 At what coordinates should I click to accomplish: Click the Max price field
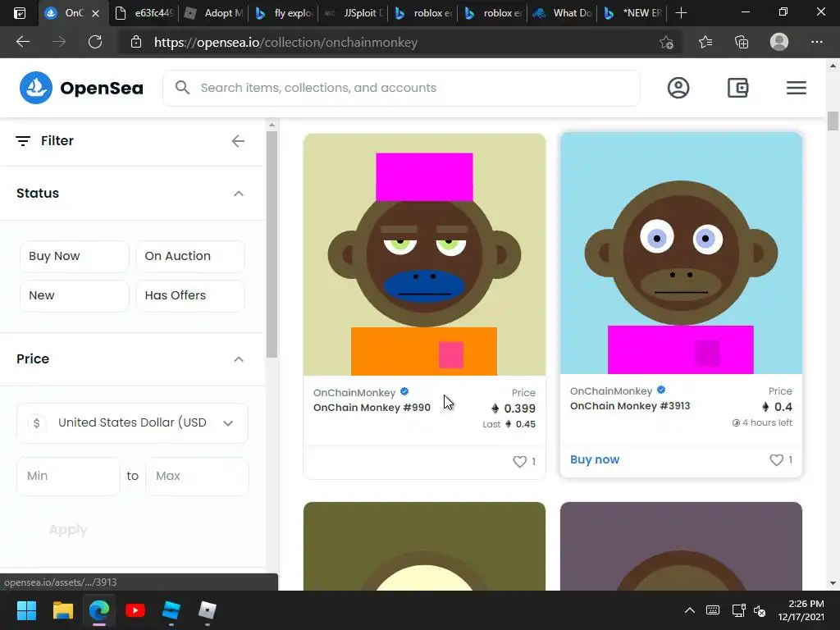click(x=197, y=477)
